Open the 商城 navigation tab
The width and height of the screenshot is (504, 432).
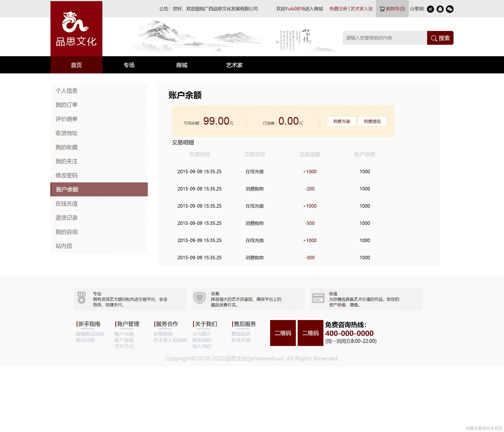(181, 65)
